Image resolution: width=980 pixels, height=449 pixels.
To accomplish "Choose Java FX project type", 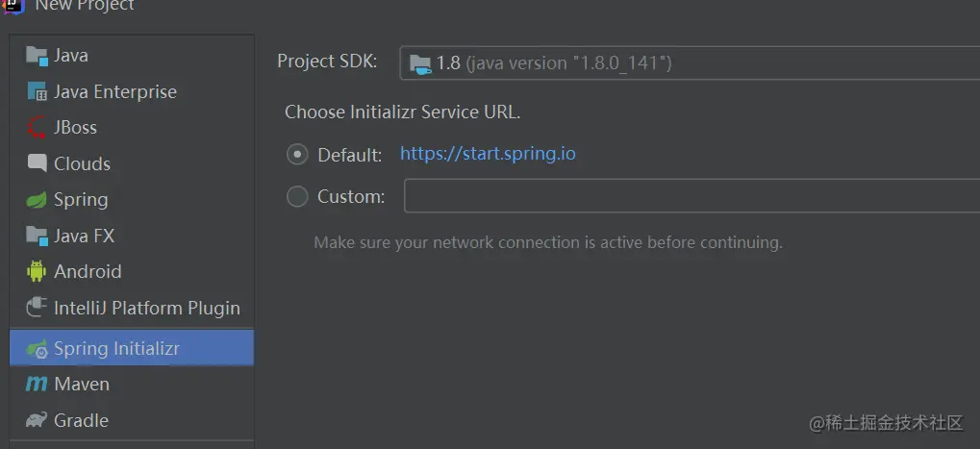I will coord(84,236).
